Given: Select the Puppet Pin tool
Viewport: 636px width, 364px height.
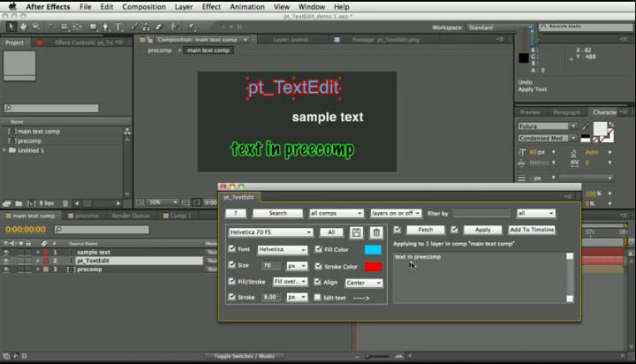Looking at the screenshot, I should coord(192,27).
